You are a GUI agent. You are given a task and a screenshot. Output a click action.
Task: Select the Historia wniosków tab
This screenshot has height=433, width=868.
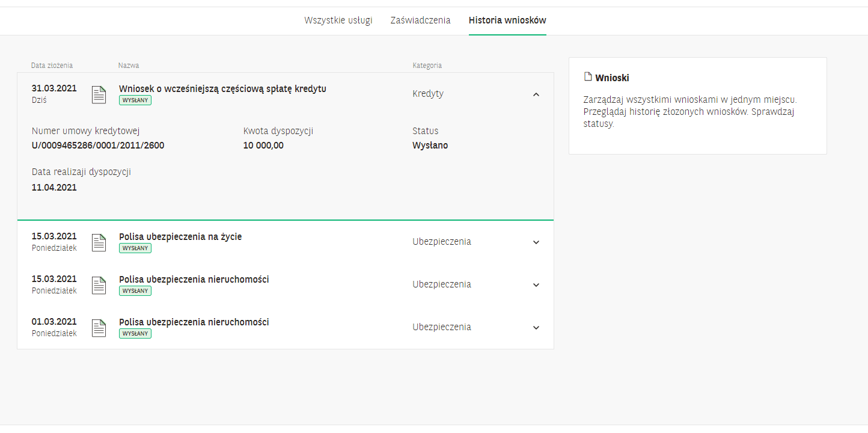pos(507,20)
